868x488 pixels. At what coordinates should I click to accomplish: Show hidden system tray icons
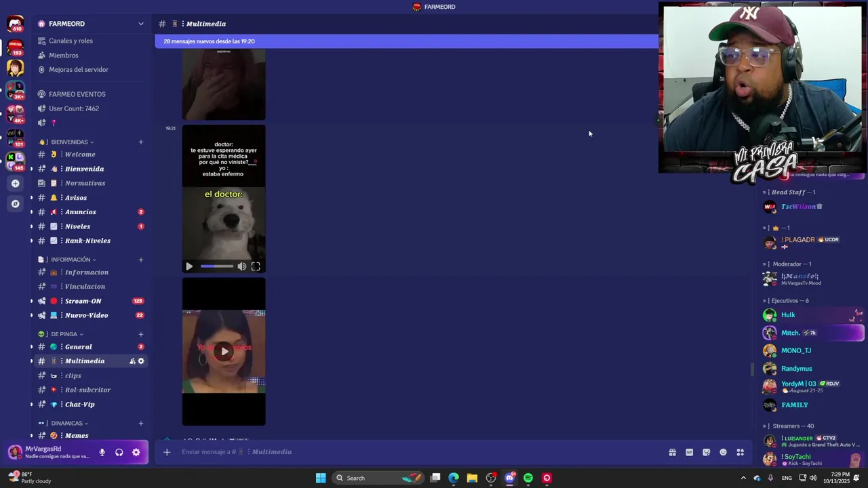pyautogui.click(x=743, y=478)
